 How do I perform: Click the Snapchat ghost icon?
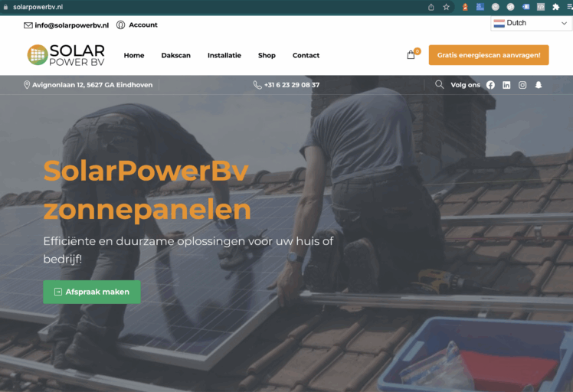click(539, 85)
